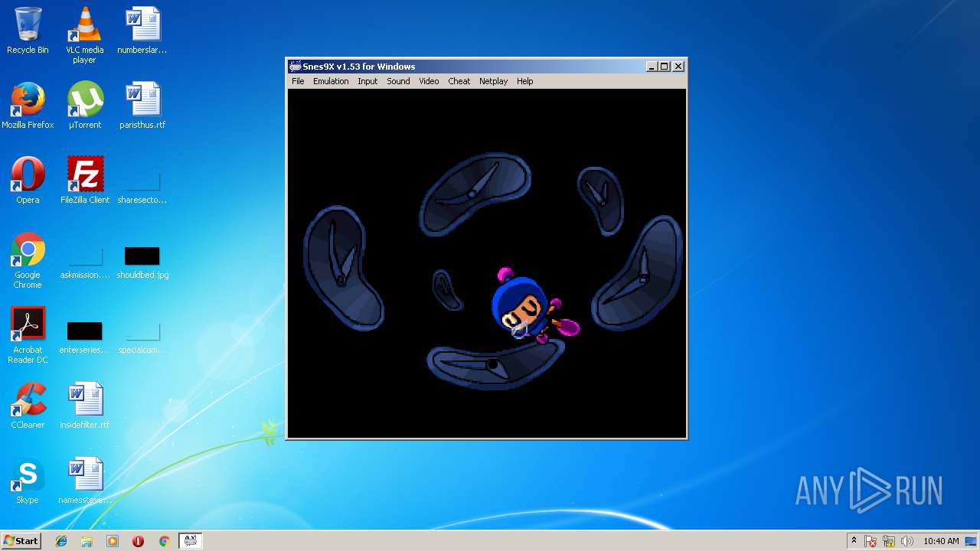Open the Cheat menu
This screenshot has width=980, height=551.
[x=459, y=81]
